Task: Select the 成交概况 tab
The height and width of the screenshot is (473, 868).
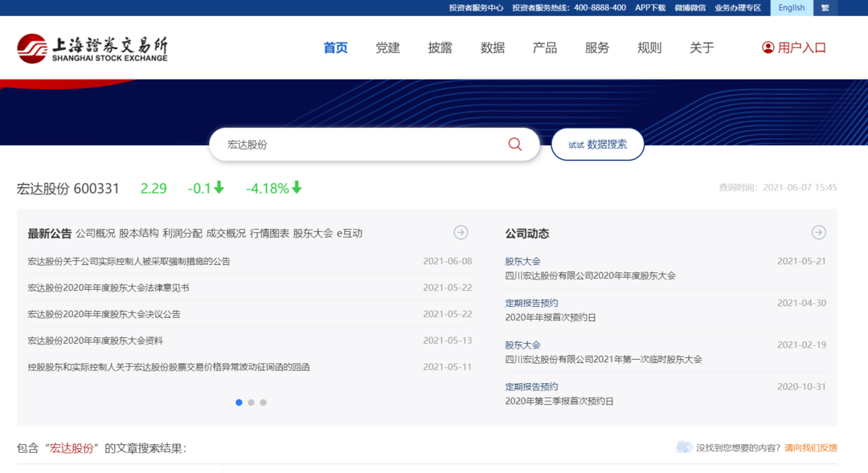Action: (x=226, y=234)
